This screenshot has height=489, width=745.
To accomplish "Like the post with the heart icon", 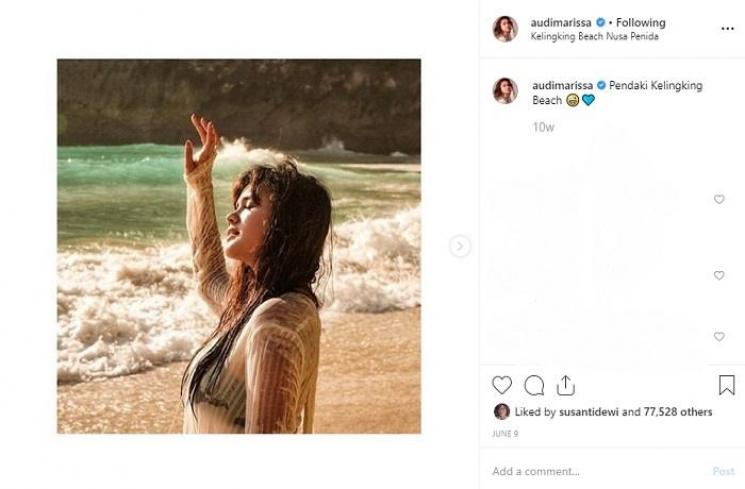I will click(502, 385).
